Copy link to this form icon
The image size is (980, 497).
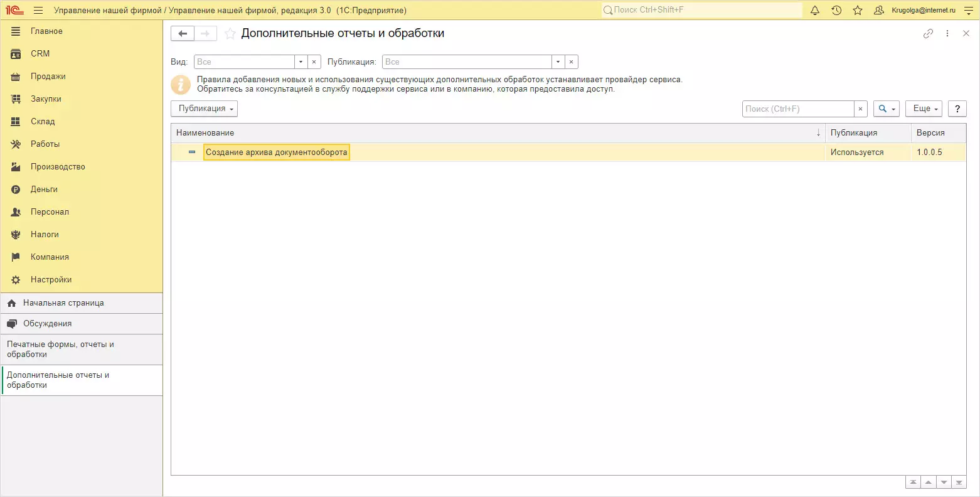tap(929, 34)
